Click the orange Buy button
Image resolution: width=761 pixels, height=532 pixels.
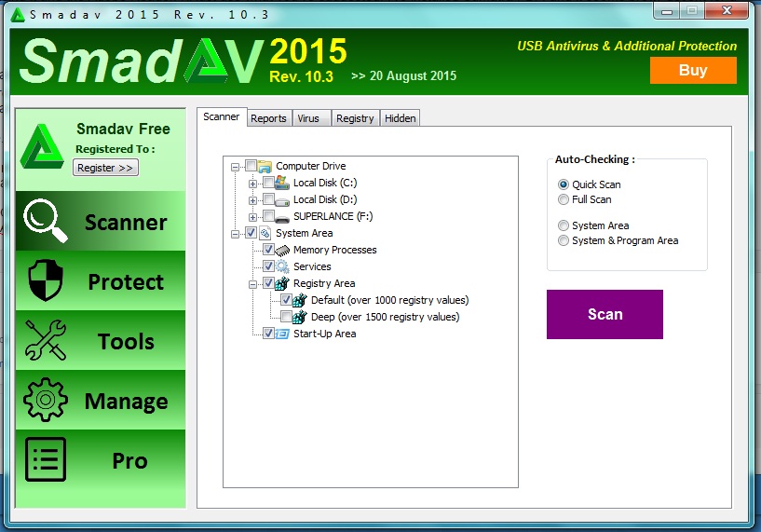pyautogui.click(x=693, y=71)
